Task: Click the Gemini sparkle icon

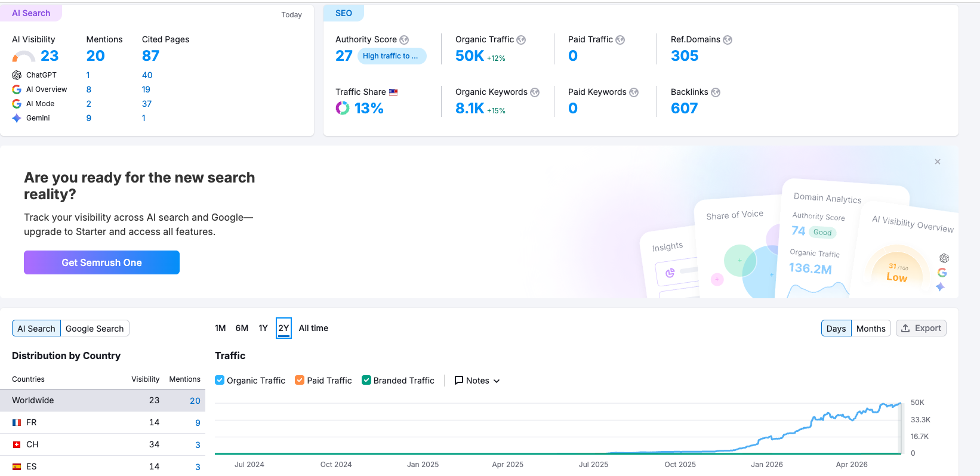Action: pos(17,118)
